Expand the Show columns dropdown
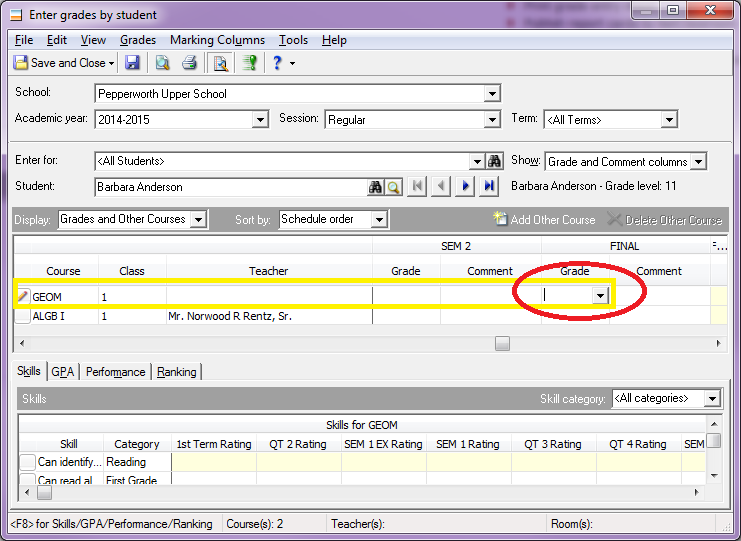This screenshot has height=541, width=741. point(698,162)
